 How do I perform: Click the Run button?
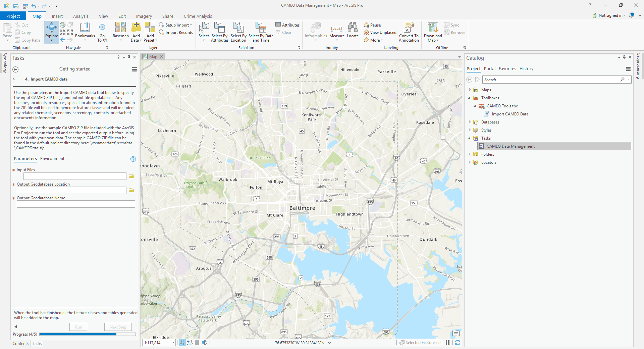point(78,327)
